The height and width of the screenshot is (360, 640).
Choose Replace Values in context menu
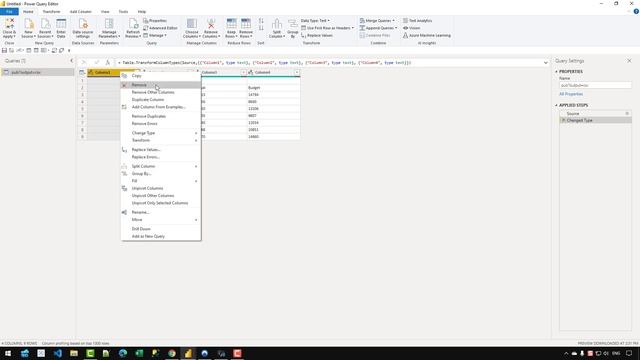(161, 150)
